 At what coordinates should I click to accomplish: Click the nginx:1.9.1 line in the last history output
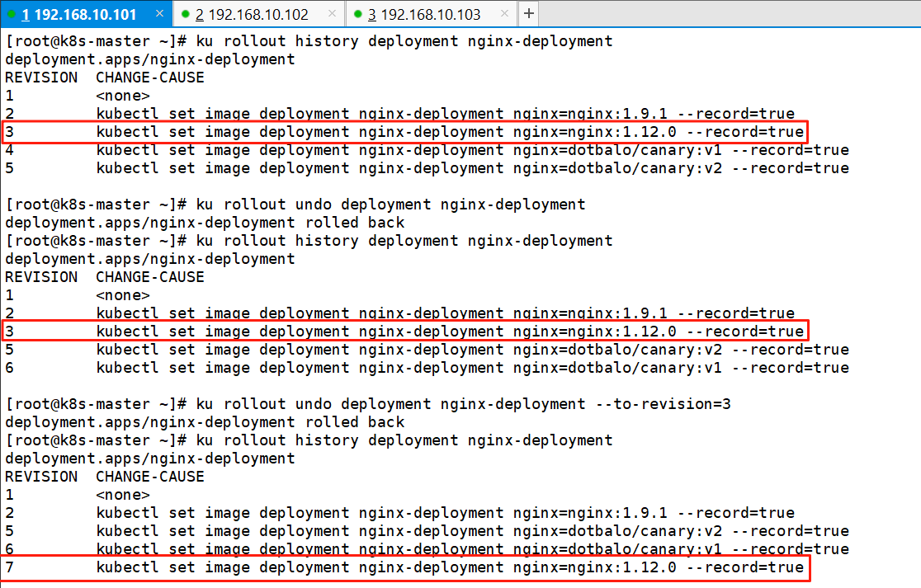coord(399,513)
